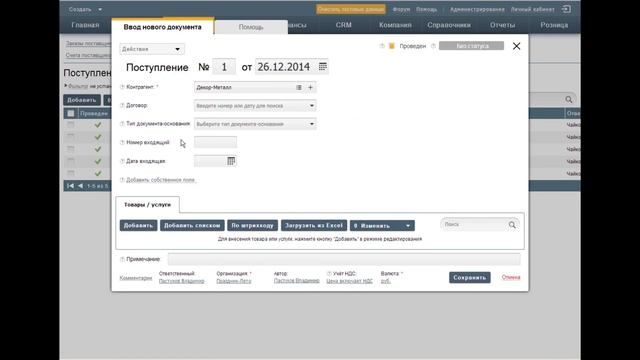
Task: Focus the document number field
Action: 224,67
